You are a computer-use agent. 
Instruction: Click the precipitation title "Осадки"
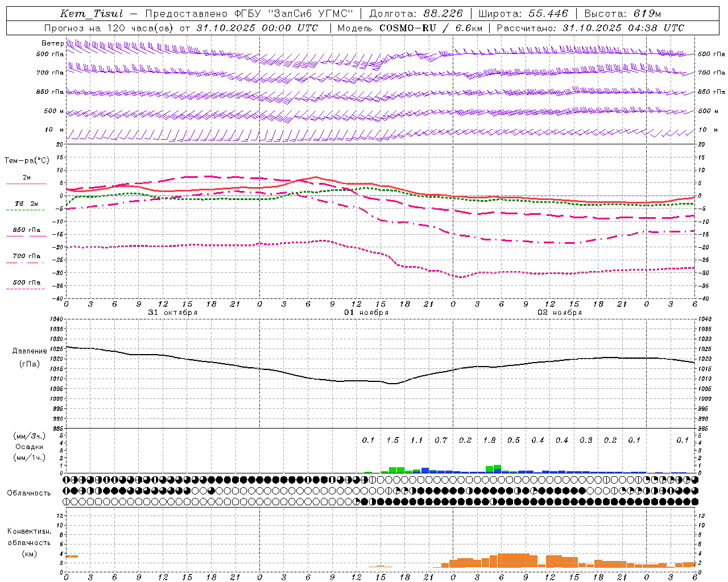coord(30,447)
